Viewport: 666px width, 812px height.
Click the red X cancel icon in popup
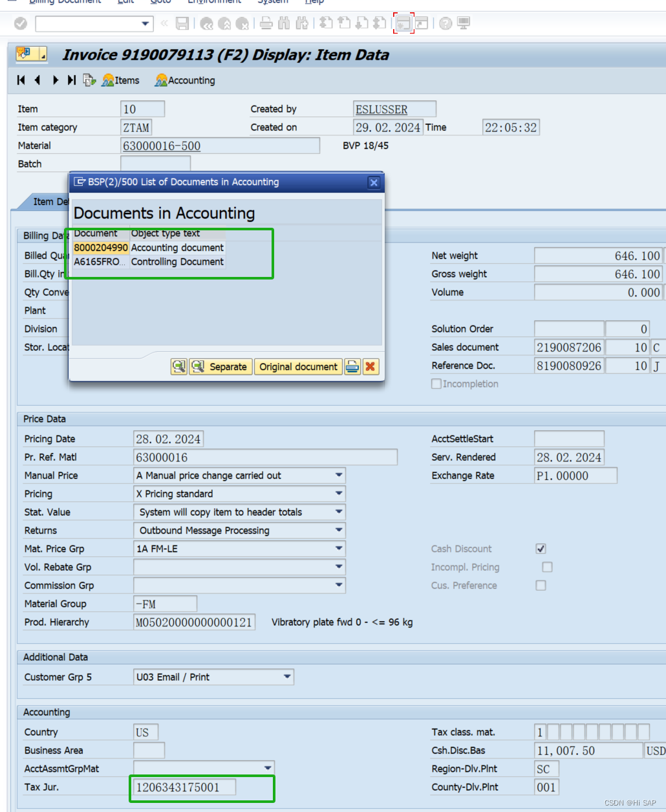(x=370, y=367)
